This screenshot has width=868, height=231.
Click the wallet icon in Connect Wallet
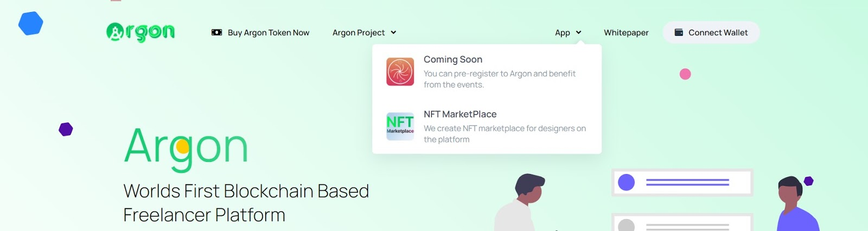(x=679, y=33)
